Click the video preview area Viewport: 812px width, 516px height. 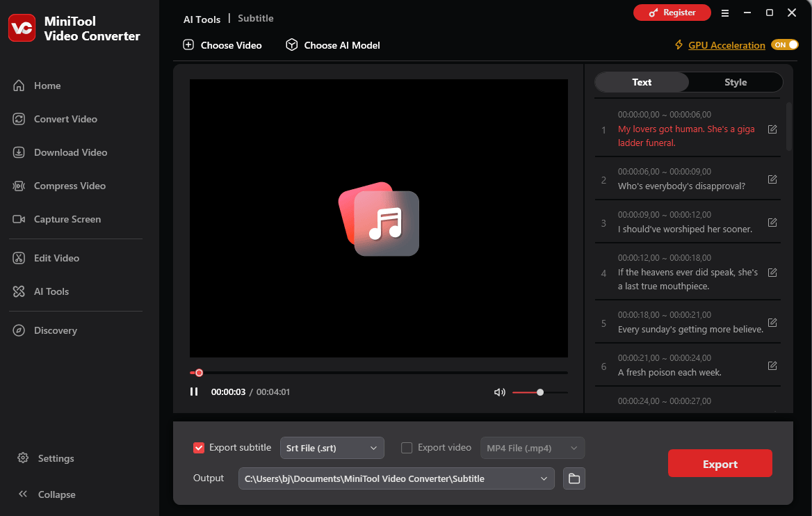[x=379, y=218]
